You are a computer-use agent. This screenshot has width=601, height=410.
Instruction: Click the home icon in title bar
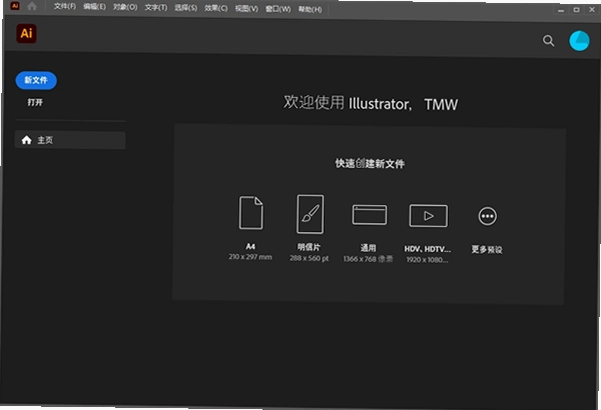[32, 6]
